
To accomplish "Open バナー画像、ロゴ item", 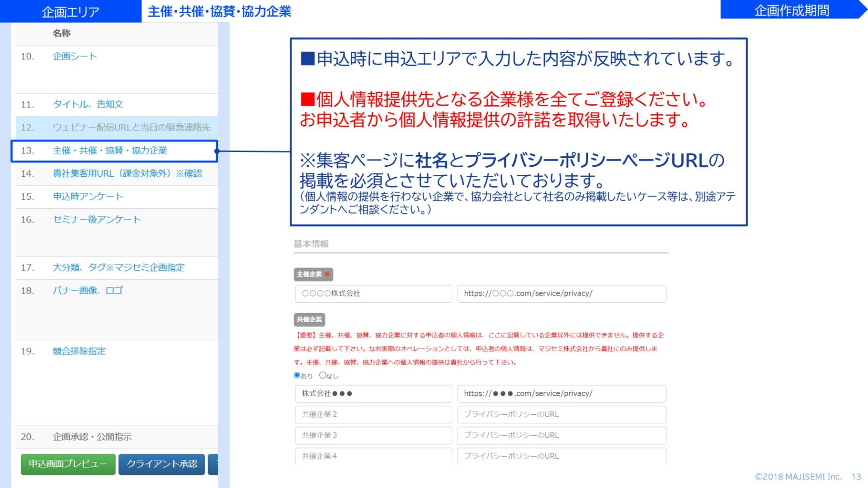I will [88, 291].
